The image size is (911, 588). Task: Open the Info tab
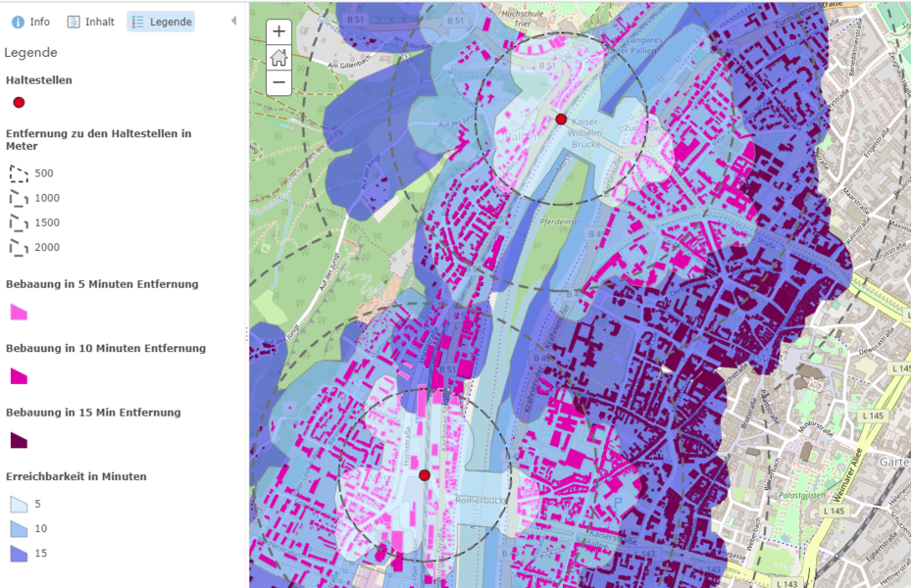point(30,23)
